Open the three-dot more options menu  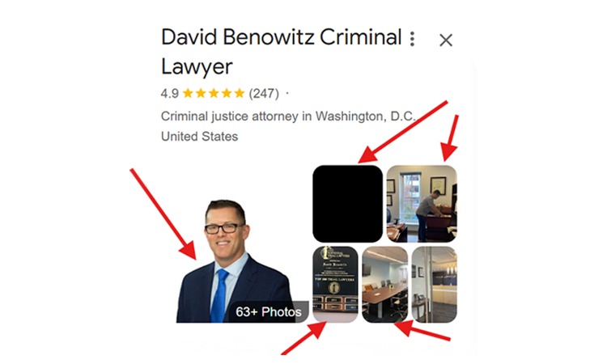(413, 39)
